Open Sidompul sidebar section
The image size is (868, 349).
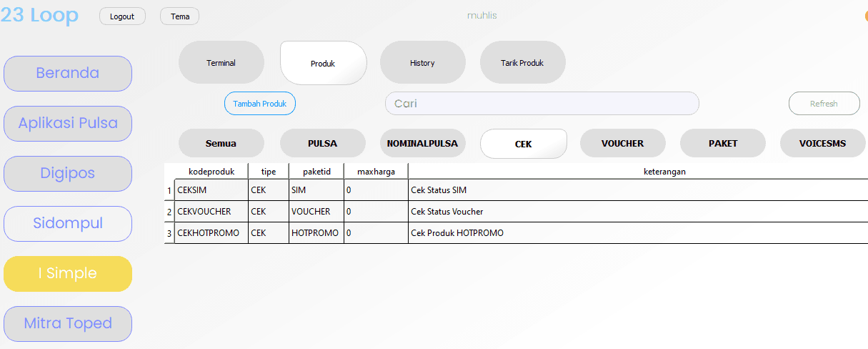pyautogui.click(x=68, y=224)
